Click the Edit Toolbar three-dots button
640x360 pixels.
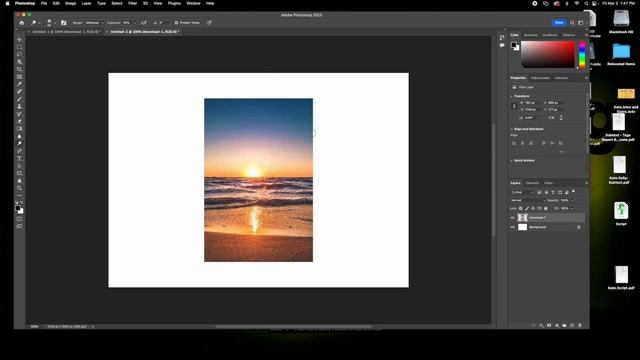tap(20, 196)
